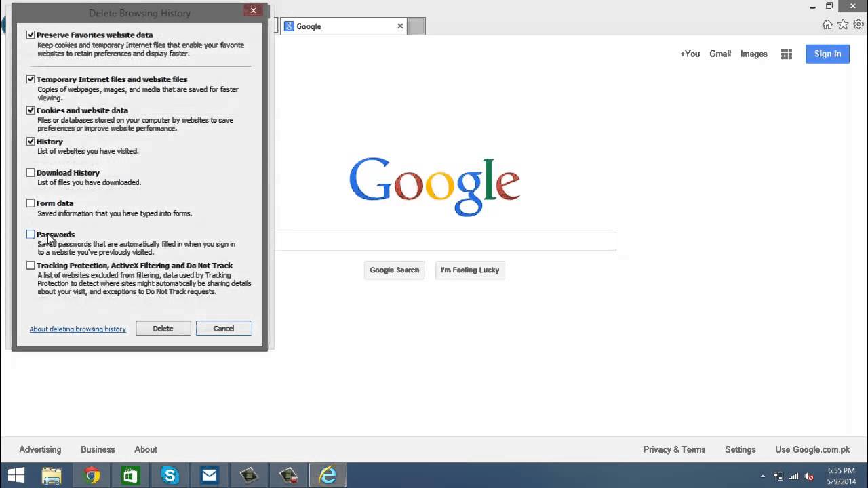
Task: Open a new blank tab
Action: pos(416,26)
